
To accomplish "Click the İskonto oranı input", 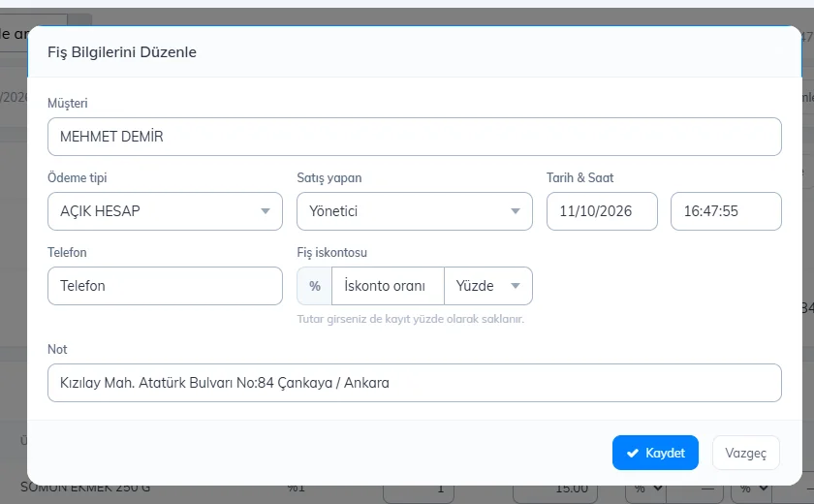I will 388,286.
